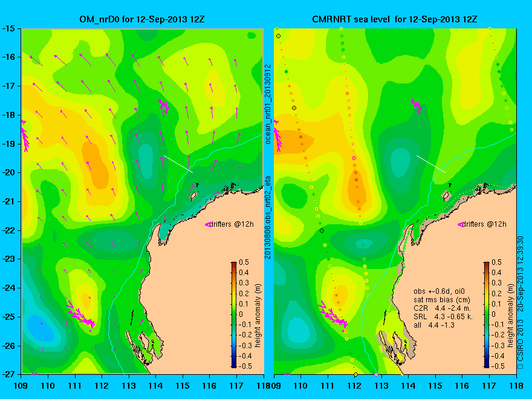Click longitude label 114 under left map

156,386
